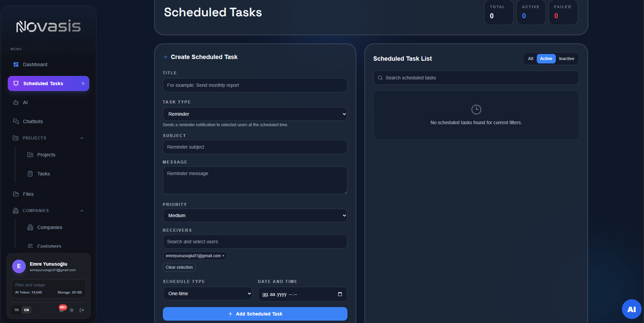Collapse the COMPANIES section chevron

pos(82,211)
